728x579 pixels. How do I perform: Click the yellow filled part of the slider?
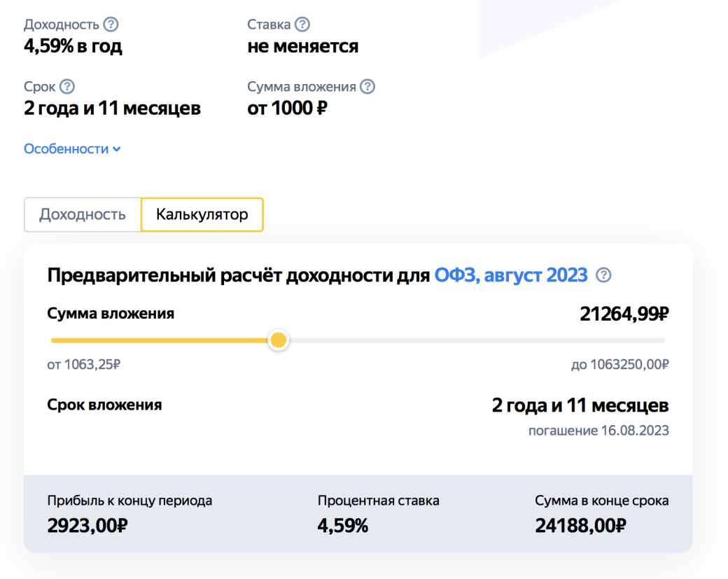[x=160, y=340]
